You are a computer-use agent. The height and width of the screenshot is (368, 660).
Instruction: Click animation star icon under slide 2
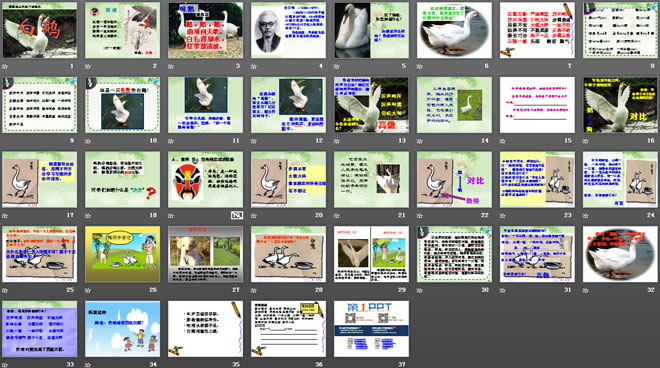(88, 66)
